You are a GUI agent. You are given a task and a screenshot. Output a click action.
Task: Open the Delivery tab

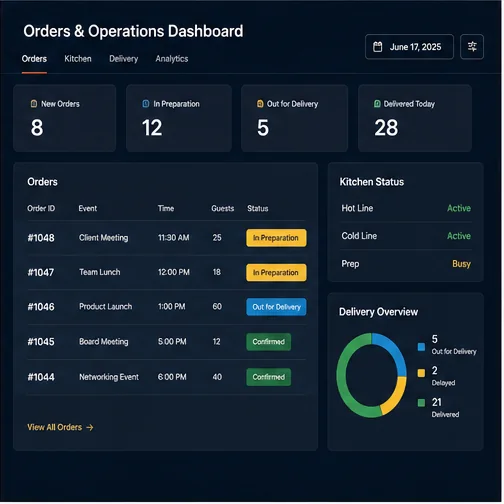pyautogui.click(x=124, y=59)
